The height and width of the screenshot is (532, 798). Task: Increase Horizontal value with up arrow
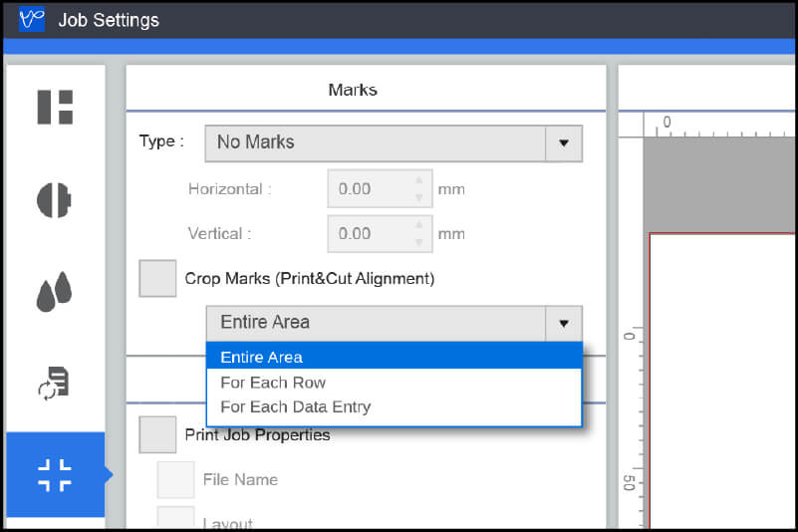(x=419, y=181)
